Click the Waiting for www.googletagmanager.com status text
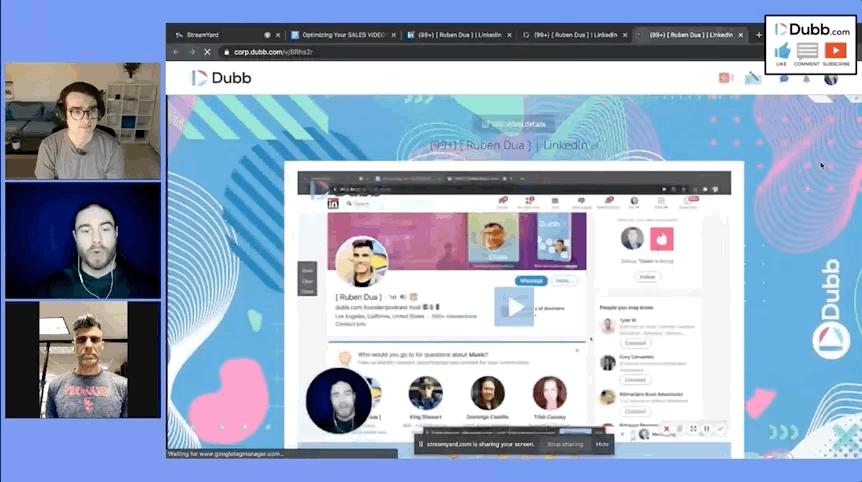Screen dimensions: 862x482 (225, 454)
